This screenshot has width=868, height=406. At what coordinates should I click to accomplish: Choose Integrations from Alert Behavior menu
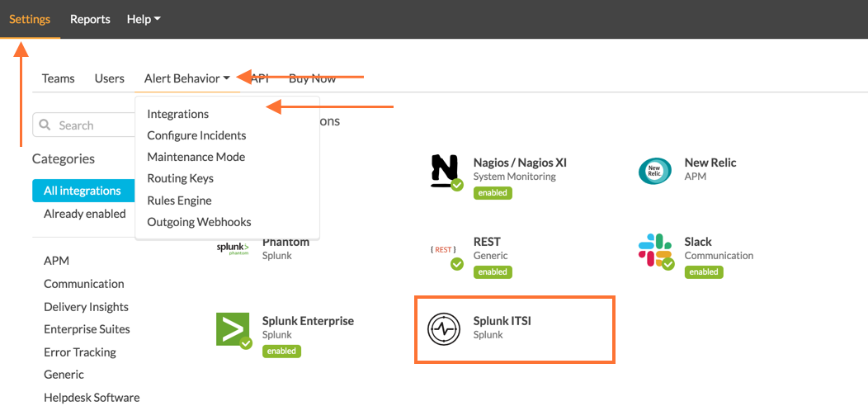(x=177, y=114)
